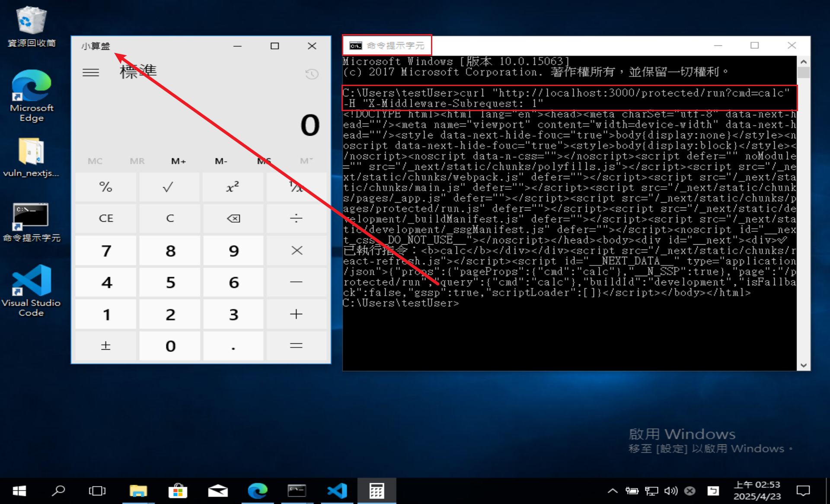The image size is (830, 504).
Task: Click the M- memory subtract button
Action: click(x=221, y=161)
